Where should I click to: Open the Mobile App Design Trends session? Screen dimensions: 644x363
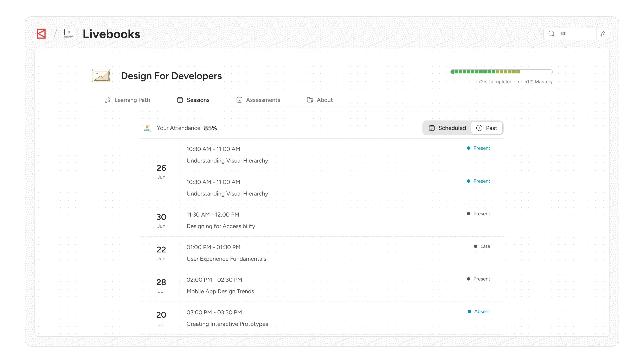pos(220,291)
